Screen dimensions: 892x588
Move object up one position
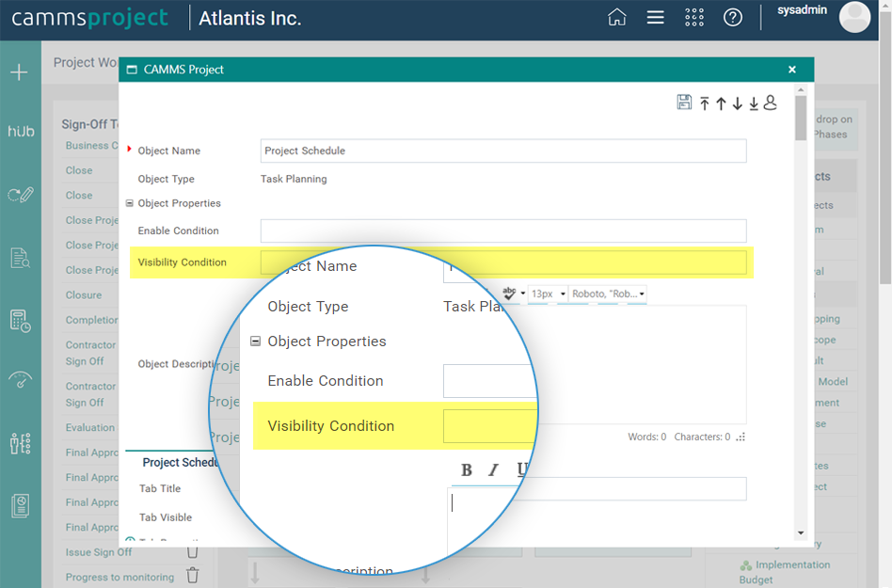[x=722, y=103]
